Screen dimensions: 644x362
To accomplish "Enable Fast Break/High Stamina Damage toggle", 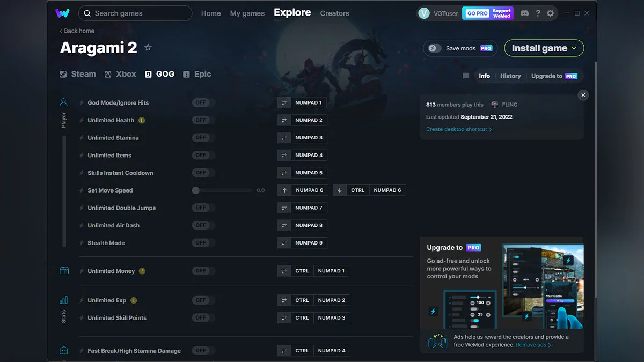I will point(203,351).
